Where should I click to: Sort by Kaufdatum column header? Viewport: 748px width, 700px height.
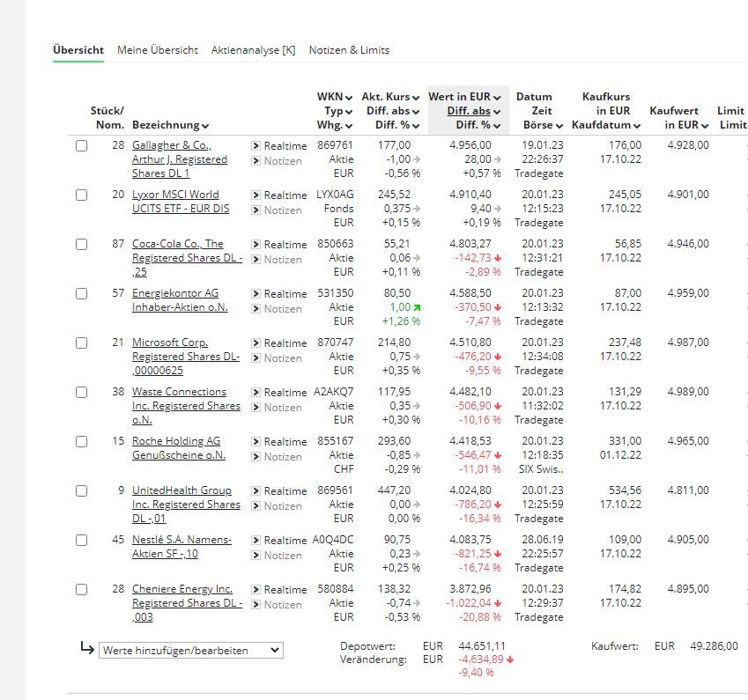point(606,125)
